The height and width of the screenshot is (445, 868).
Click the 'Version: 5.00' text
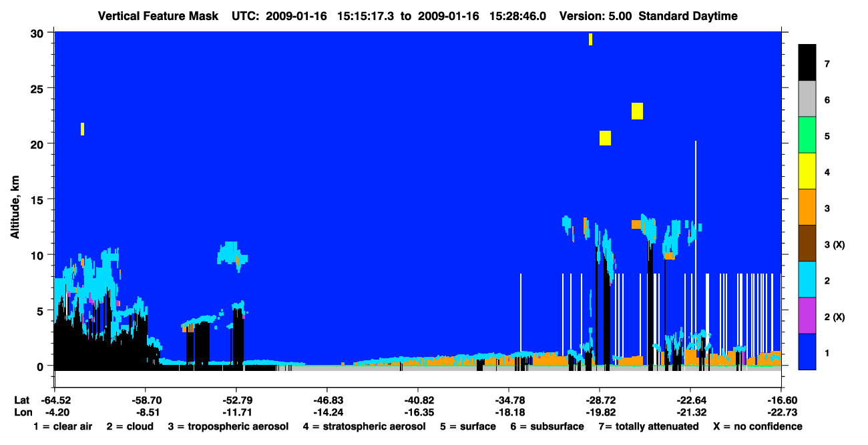(596, 16)
